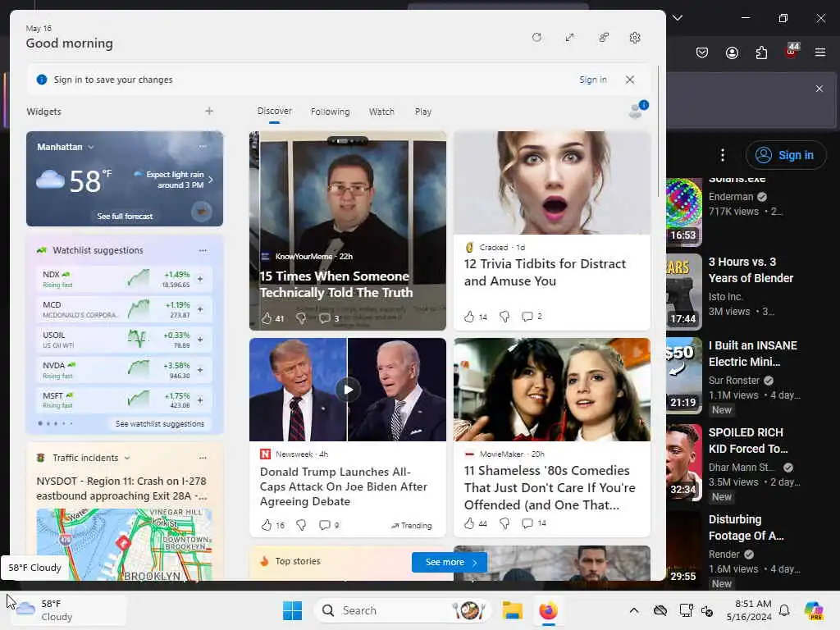Expand Manhattan location dropdown
The image size is (840, 630).
[90, 147]
